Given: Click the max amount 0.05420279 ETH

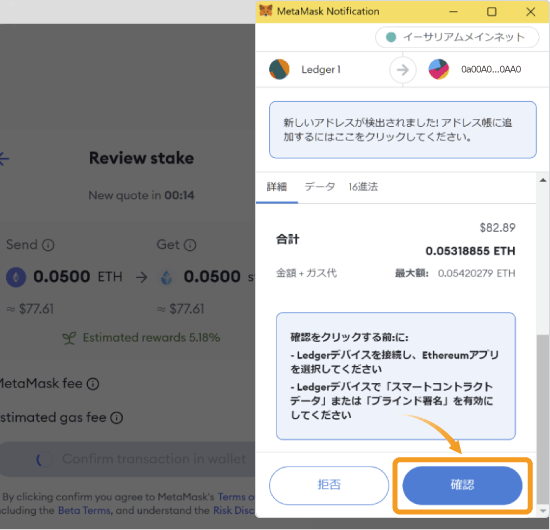Looking at the screenshot, I should click(x=476, y=273).
